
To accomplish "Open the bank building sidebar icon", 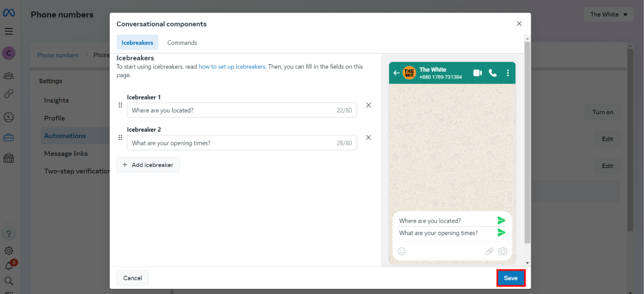I will pos(9,158).
